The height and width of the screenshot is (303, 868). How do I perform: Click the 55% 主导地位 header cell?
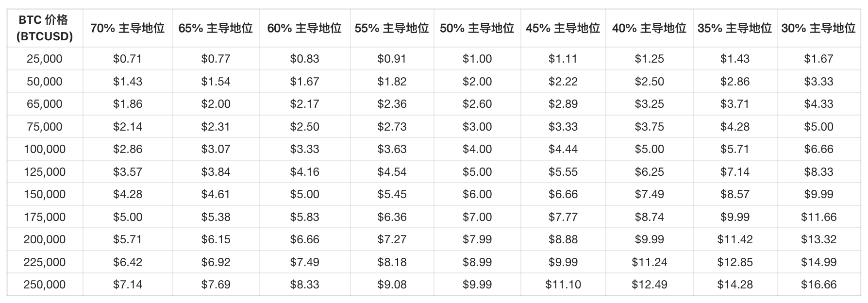point(392,28)
